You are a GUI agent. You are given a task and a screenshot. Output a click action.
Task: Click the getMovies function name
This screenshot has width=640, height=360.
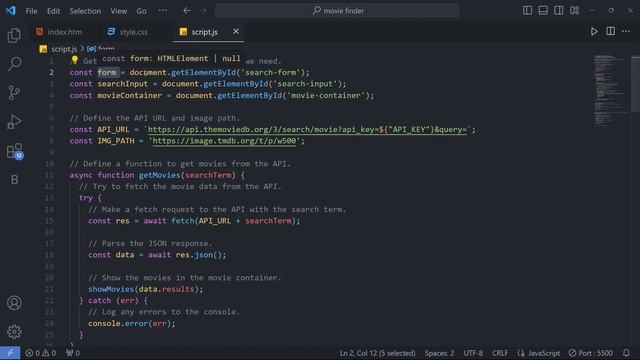pyautogui.click(x=159, y=175)
